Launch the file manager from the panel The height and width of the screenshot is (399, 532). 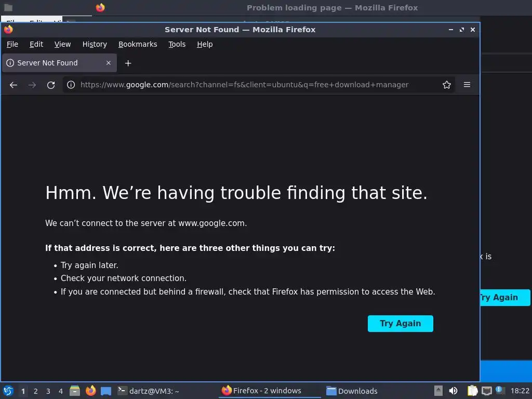(75, 391)
